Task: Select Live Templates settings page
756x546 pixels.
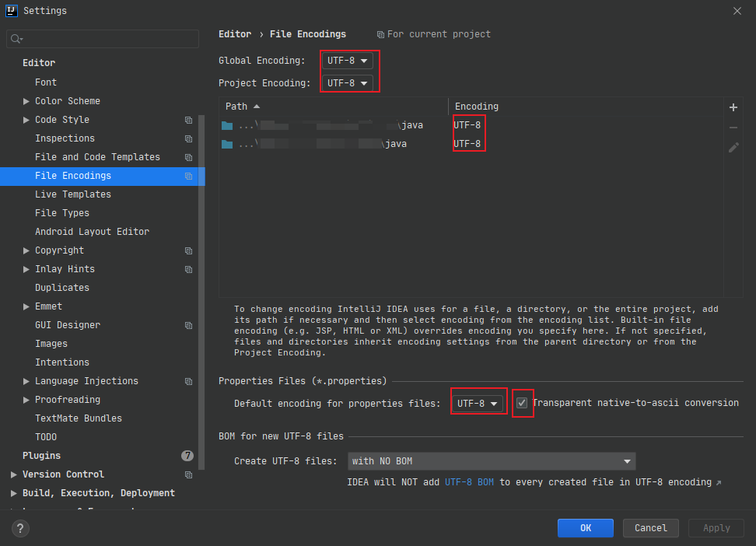Action: 73,194
